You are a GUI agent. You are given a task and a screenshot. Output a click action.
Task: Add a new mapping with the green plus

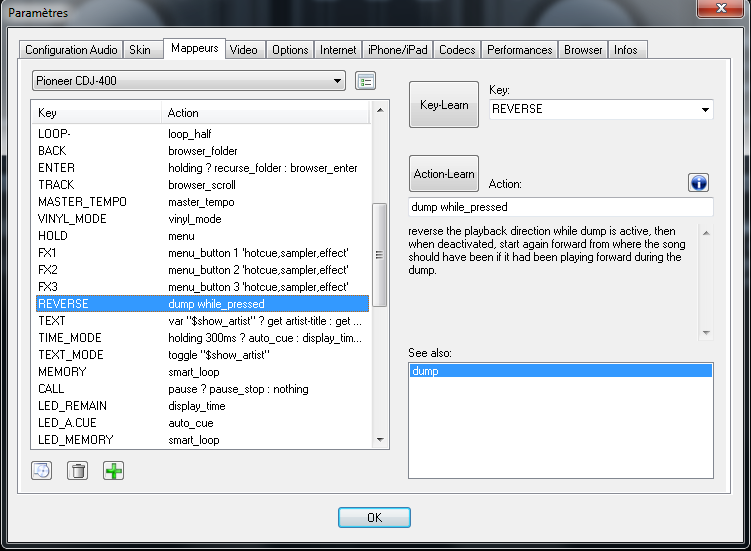(114, 471)
